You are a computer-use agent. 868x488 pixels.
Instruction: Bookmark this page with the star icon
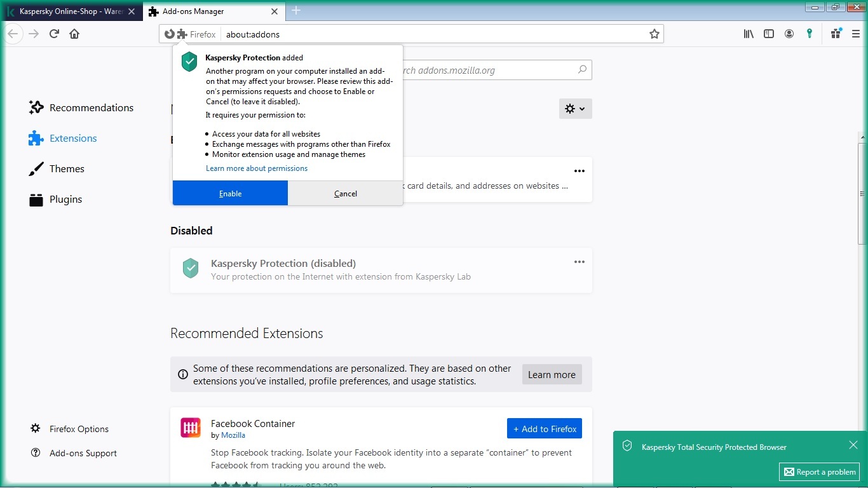click(654, 34)
